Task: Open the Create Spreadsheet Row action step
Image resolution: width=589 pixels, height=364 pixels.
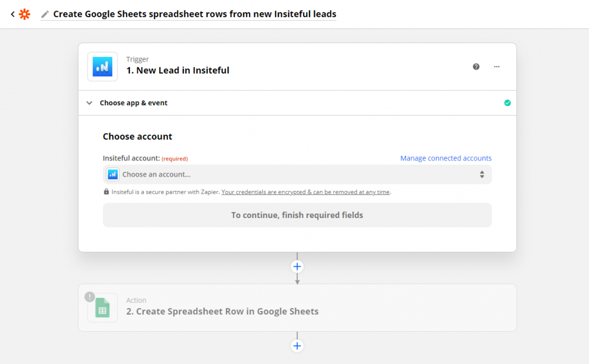Action: pos(297,308)
